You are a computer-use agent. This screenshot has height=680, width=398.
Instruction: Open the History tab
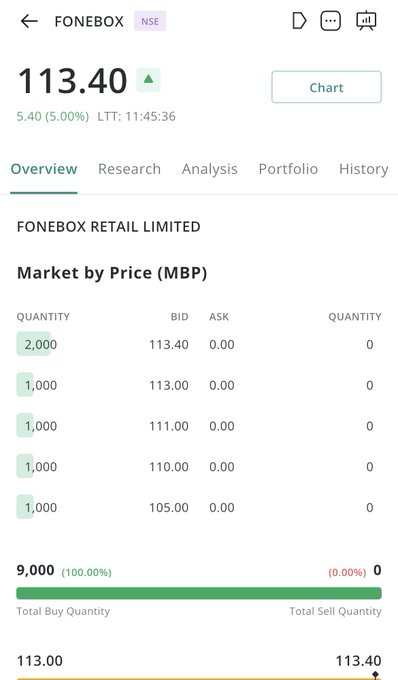(x=364, y=169)
